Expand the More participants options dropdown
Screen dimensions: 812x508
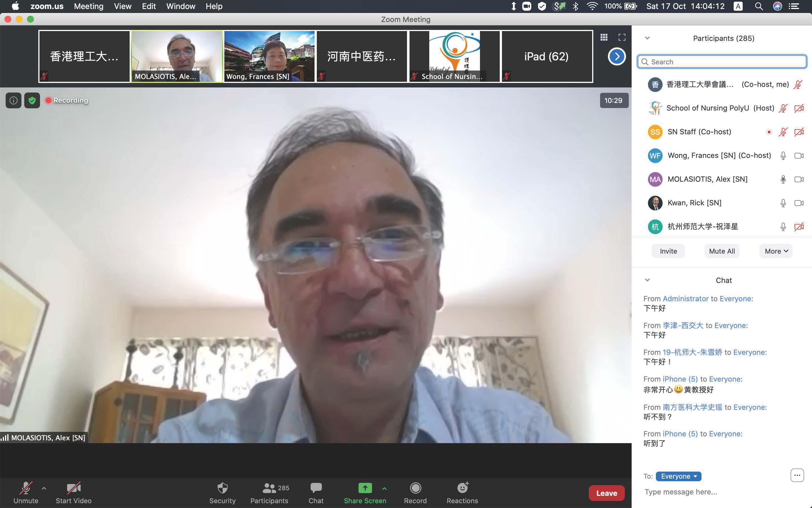[x=776, y=251]
